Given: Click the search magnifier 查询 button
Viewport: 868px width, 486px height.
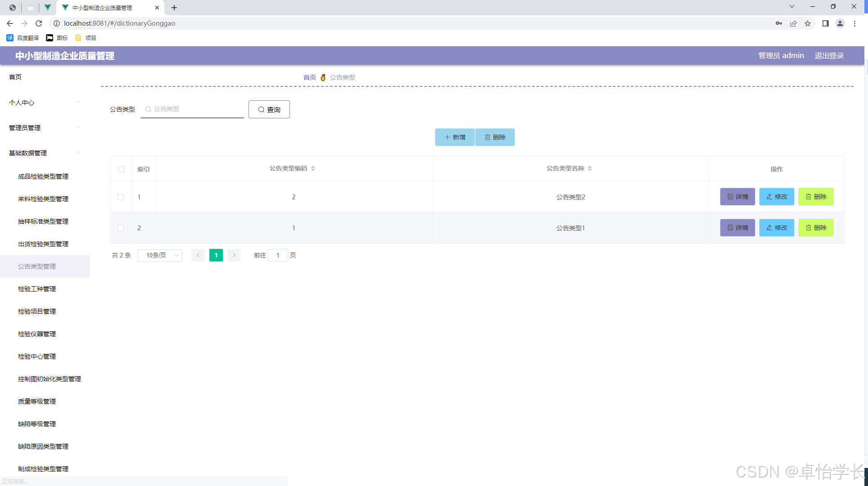Looking at the screenshot, I should click(269, 109).
